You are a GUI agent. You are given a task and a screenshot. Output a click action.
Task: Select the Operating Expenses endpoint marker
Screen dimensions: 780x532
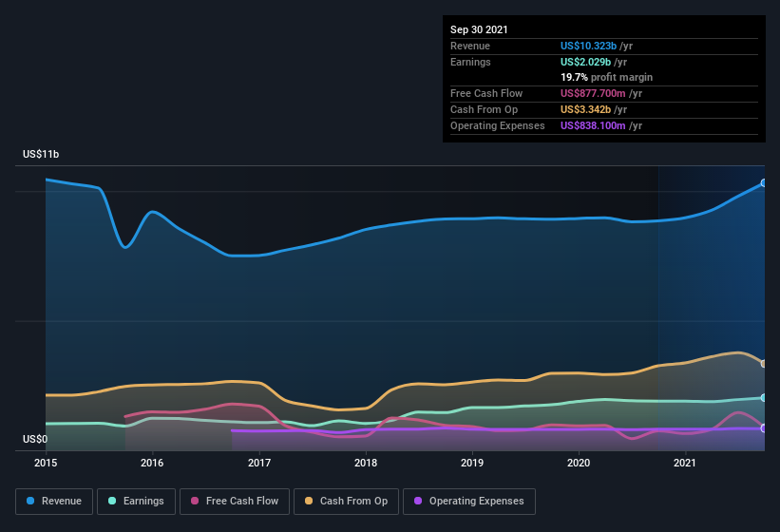(764, 428)
